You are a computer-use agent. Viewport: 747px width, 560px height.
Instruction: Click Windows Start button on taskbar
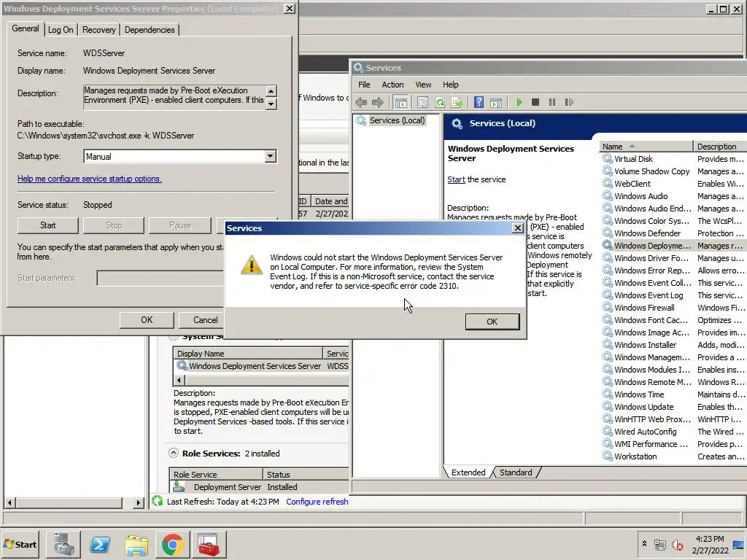(x=20, y=544)
